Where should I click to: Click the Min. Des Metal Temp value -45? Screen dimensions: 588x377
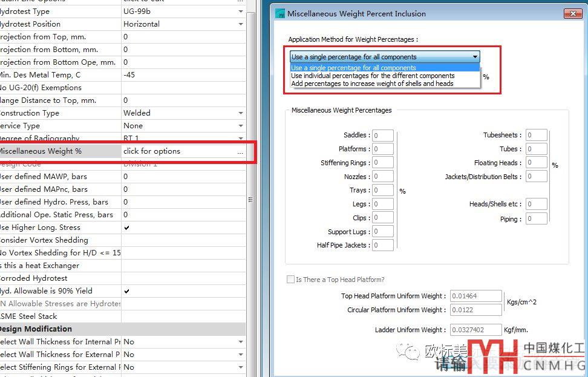click(x=183, y=75)
